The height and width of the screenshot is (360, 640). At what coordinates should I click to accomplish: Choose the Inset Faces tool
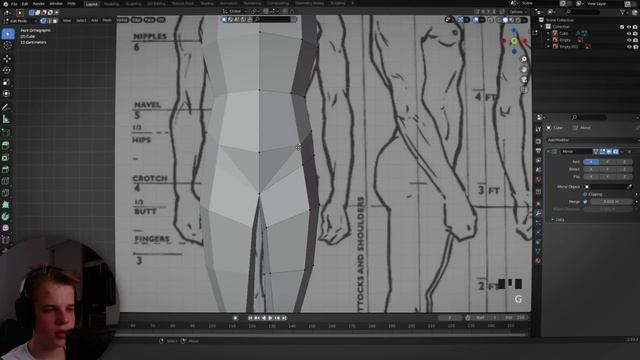pos(6,158)
